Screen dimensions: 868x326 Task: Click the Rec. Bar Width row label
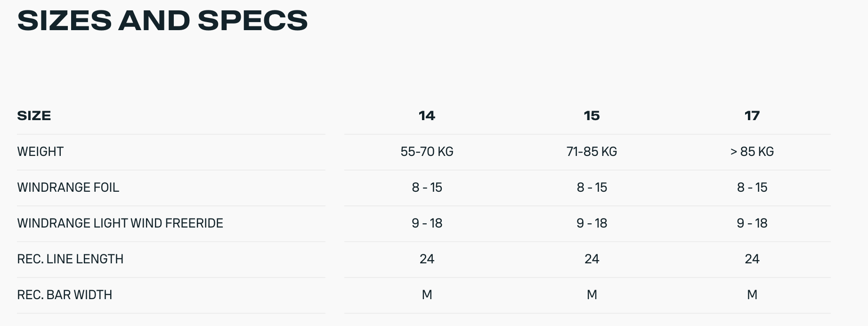pos(65,295)
